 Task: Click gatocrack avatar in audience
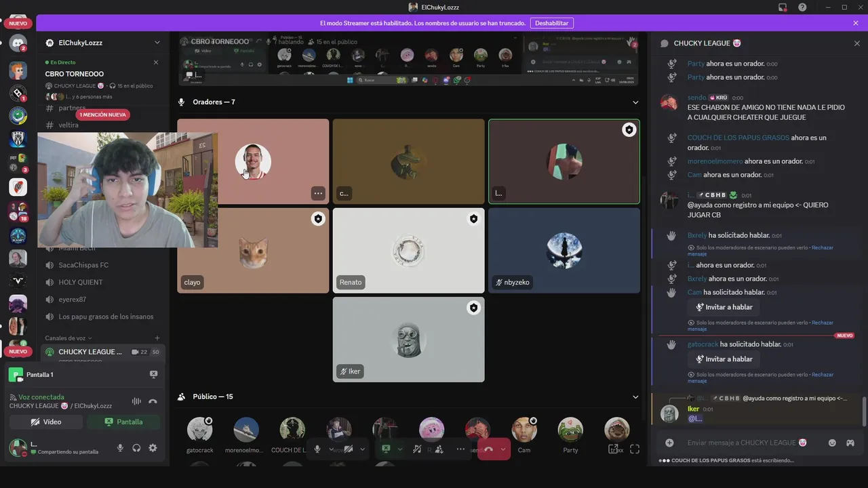tap(199, 430)
